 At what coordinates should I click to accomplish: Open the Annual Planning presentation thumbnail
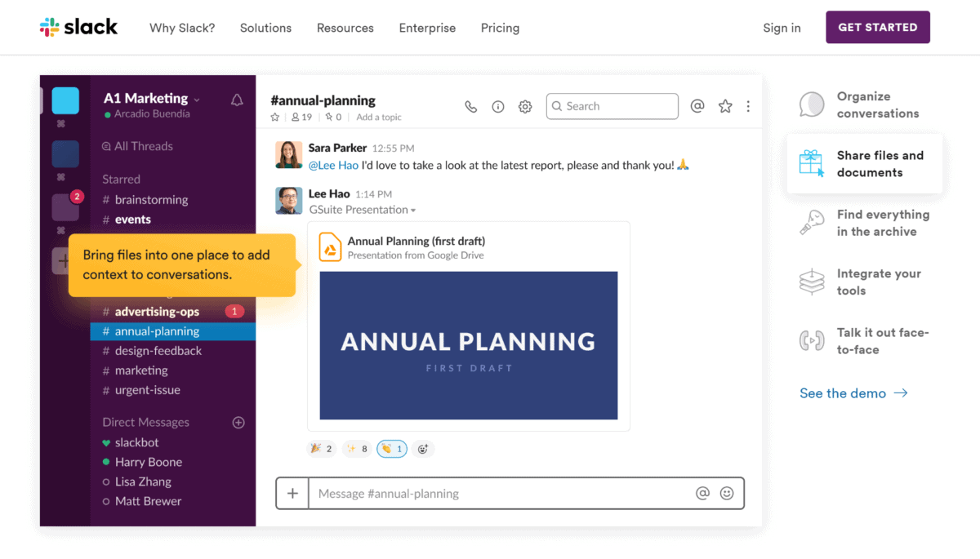click(468, 345)
